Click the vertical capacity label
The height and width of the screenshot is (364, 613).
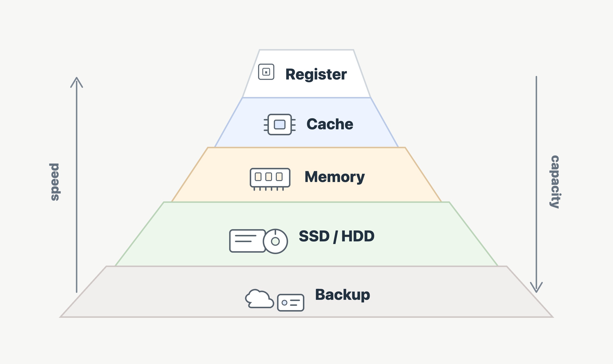[555, 182]
